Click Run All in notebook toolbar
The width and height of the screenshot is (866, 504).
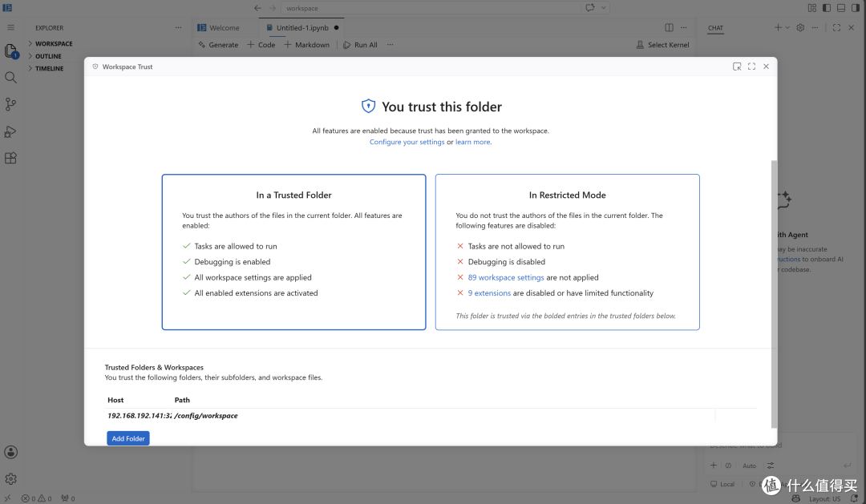tap(360, 45)
